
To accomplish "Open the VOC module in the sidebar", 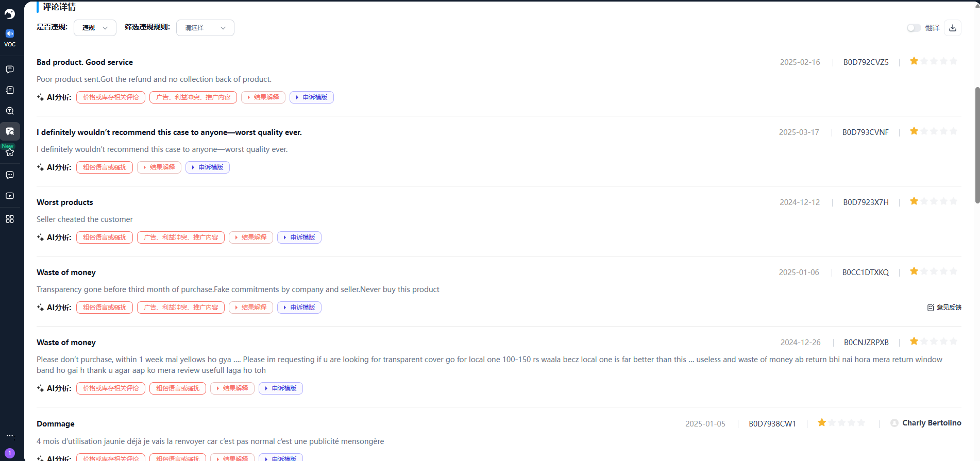I will 10,38.
